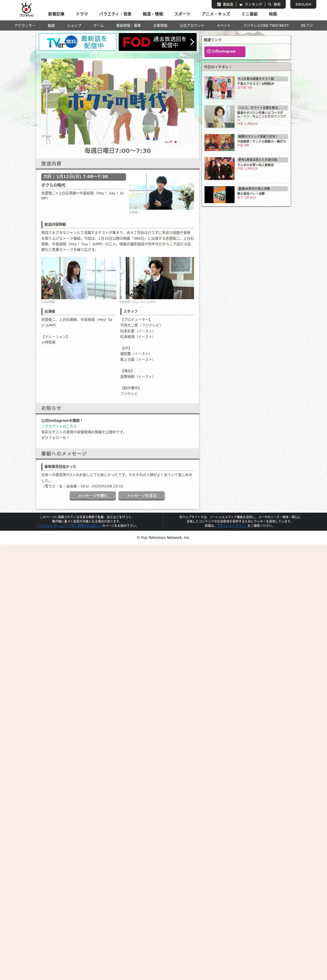The height and width of the screenshot is (980, 327).
Task: Open the 番組表 program guide icon
Action: (x=219, y=5)
